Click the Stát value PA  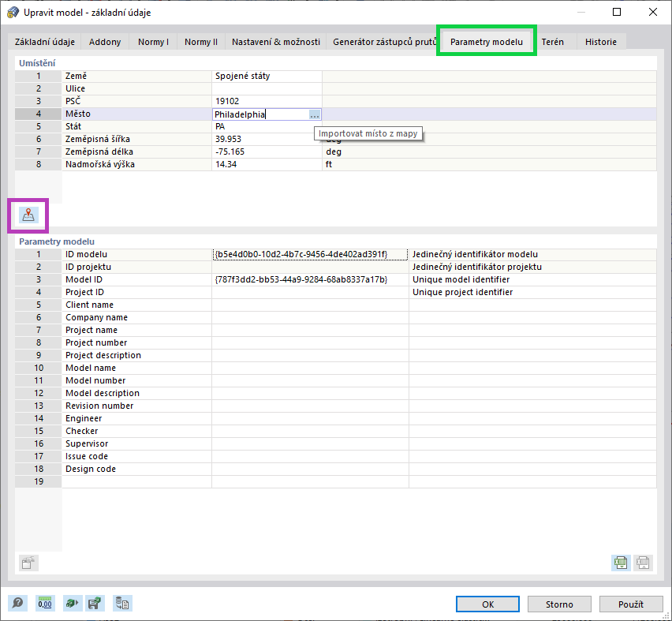(x=267, y=126)
